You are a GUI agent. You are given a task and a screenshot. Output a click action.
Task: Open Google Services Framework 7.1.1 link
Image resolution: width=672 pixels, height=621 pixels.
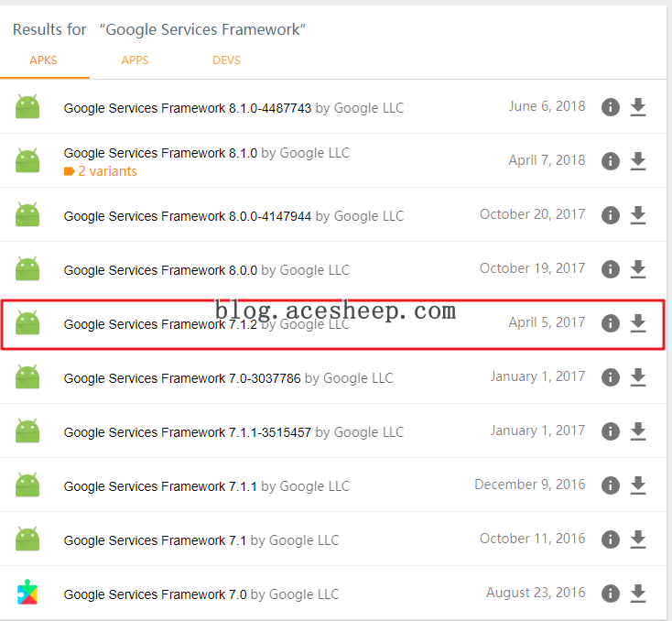click(160, 486)
